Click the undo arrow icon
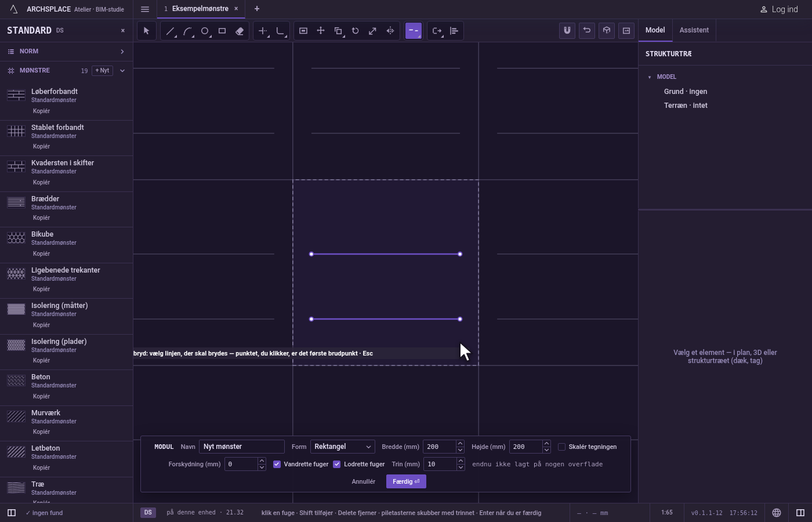This screenshot has height=522, width=812. 587,31
